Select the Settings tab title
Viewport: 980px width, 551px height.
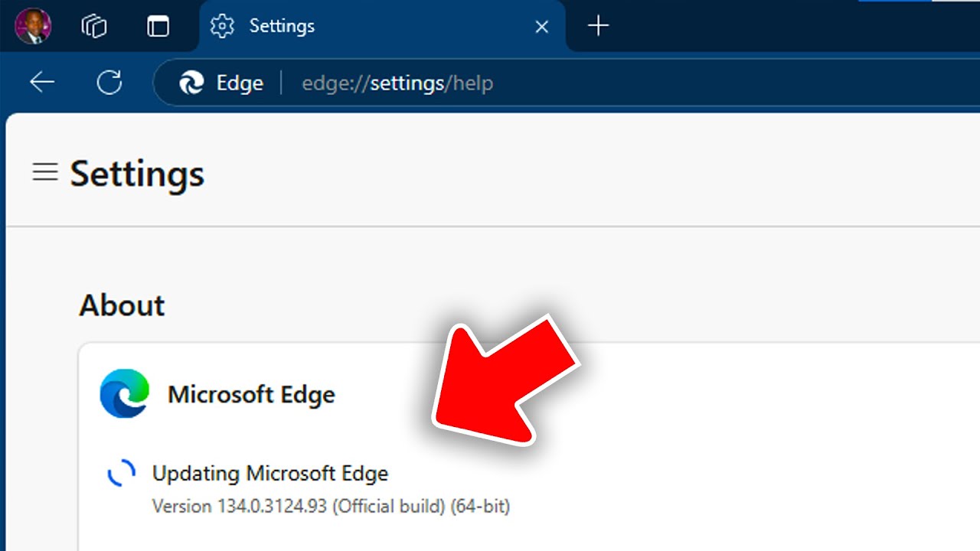[x=282, y=26]
